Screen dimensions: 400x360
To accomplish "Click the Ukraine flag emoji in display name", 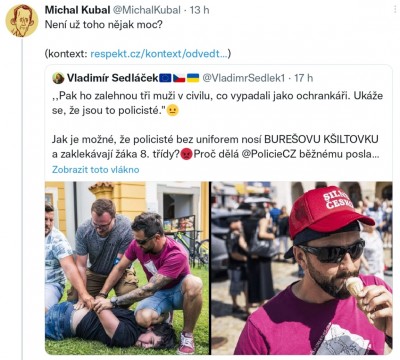I will pyautogui.click(x=193, y=78).
